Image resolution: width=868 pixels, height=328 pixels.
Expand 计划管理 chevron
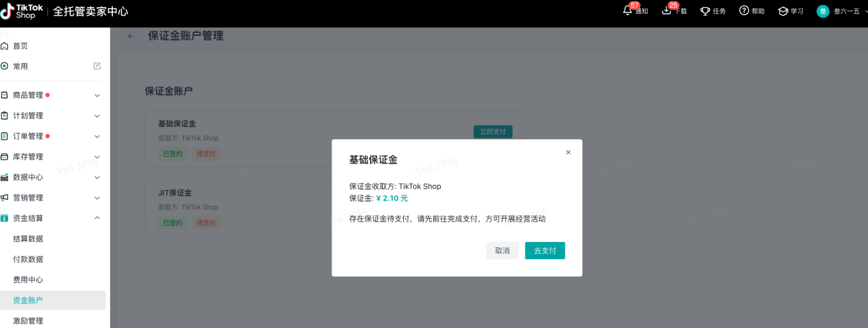click(98, 116)
